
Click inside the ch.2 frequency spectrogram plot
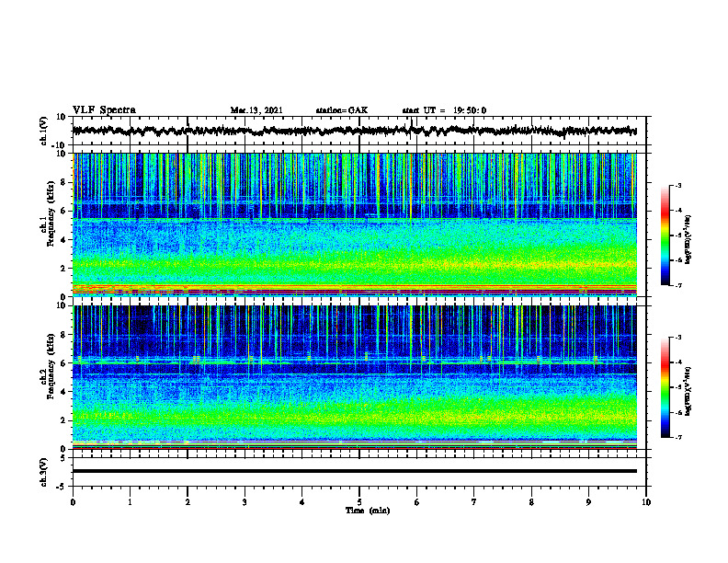(355, 377)
